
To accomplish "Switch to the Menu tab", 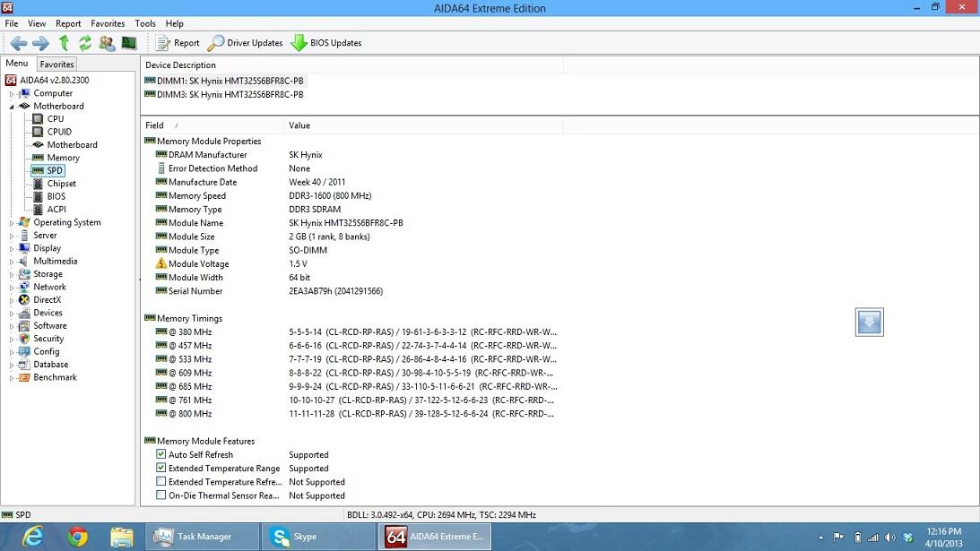I will click(x=17, y=64).
